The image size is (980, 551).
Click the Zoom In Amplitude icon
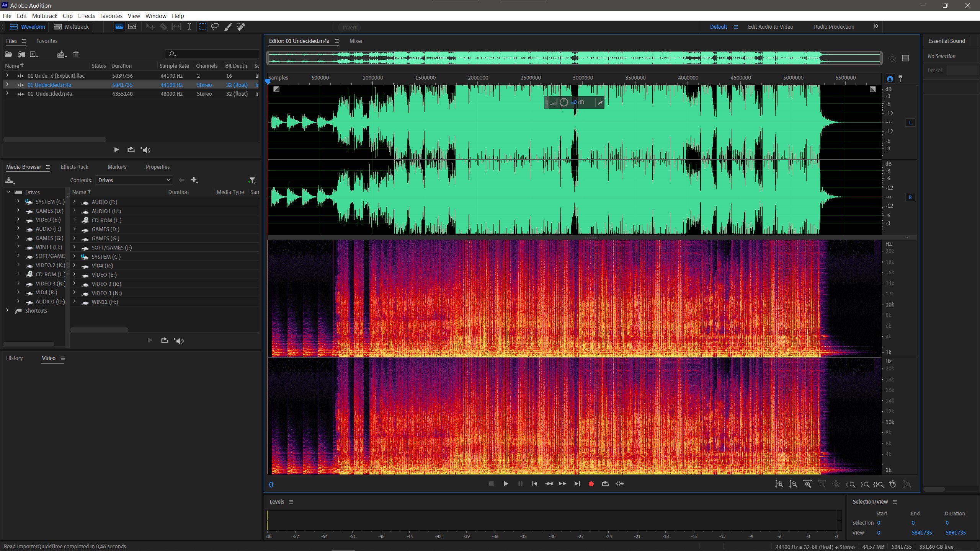779,484
